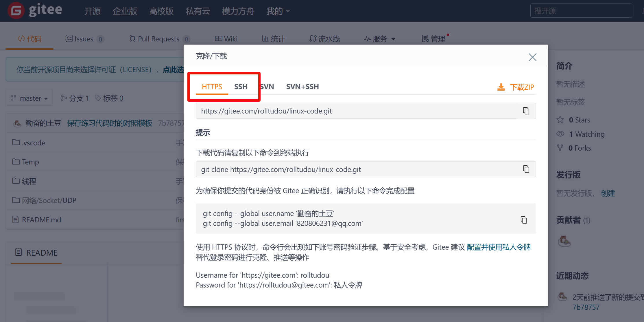Image resolution: width=644 pixels, height=322 pixels.
Task: Open the README.md file
Action: (x=42, y=220)
